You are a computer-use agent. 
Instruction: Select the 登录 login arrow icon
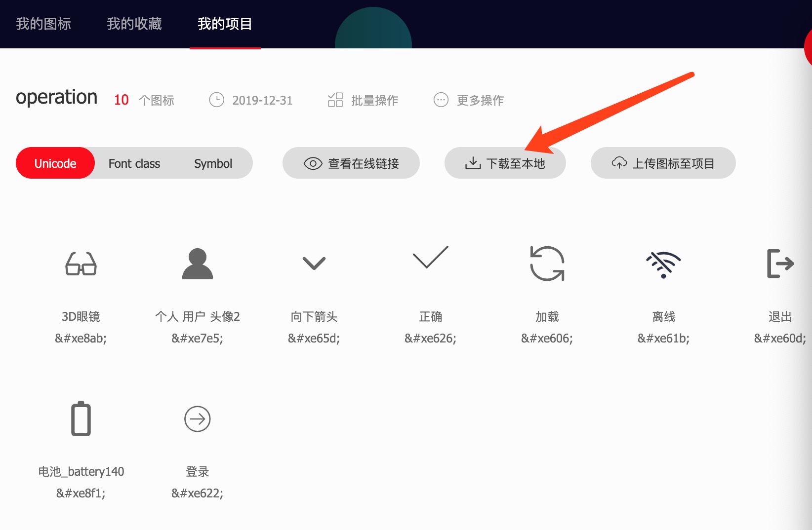pos(197,418)
